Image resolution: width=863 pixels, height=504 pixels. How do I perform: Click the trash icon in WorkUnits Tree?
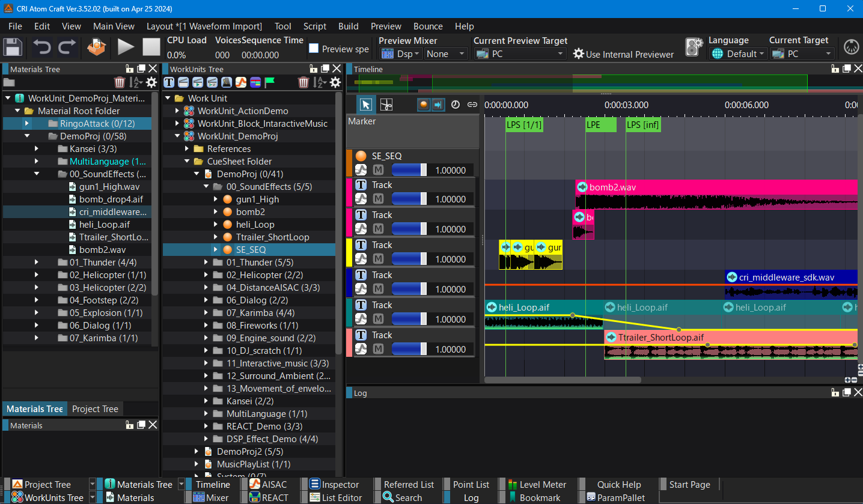pos(303,82)
